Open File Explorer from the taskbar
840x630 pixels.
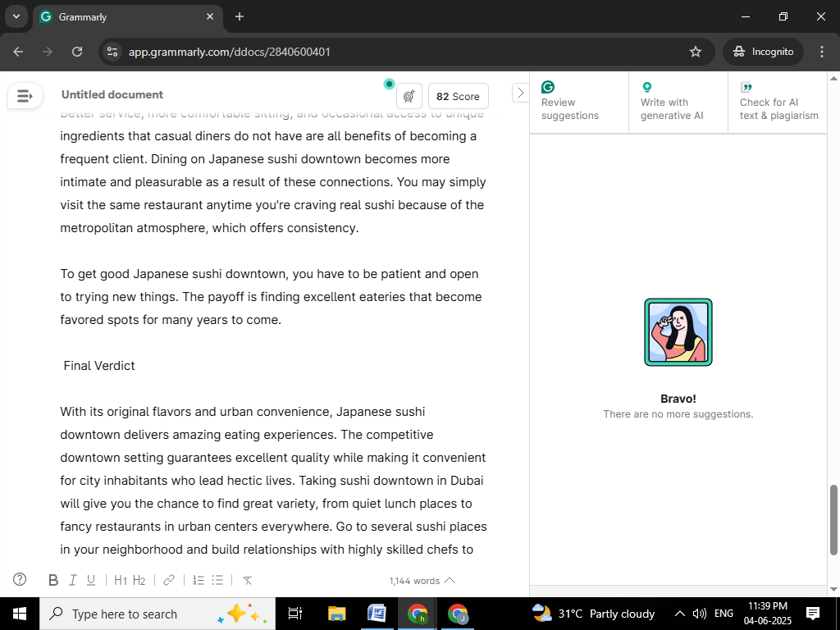(336, 614)
